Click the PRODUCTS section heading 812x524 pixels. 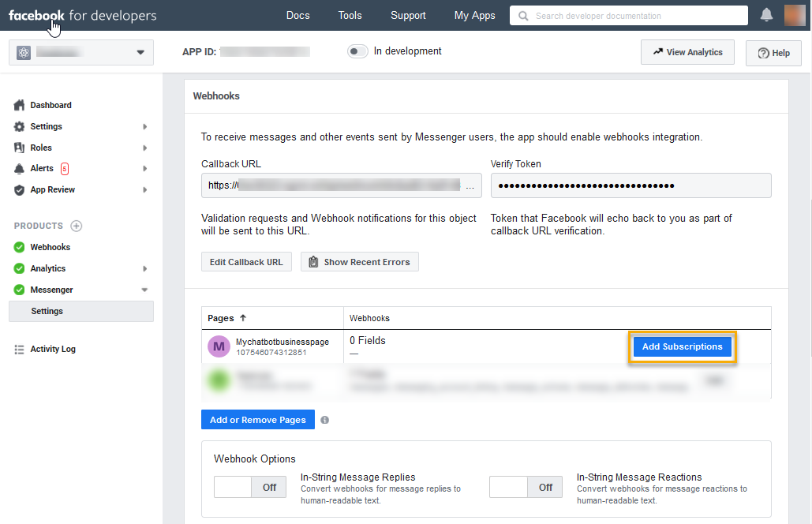[x=39, y=226]
